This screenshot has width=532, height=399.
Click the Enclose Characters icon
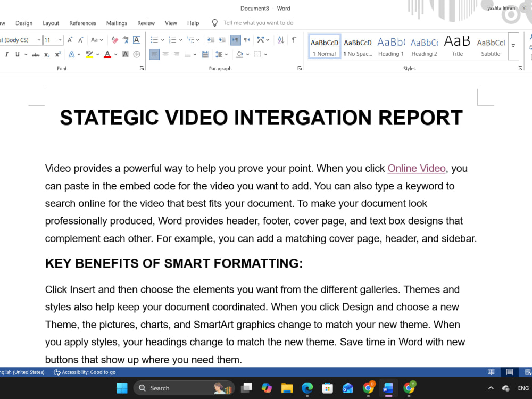[137, 54]
